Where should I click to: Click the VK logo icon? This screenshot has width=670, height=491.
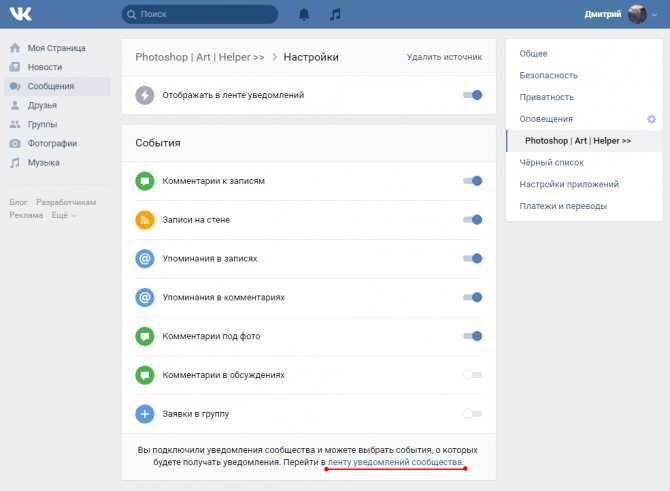tap(21, 14)
